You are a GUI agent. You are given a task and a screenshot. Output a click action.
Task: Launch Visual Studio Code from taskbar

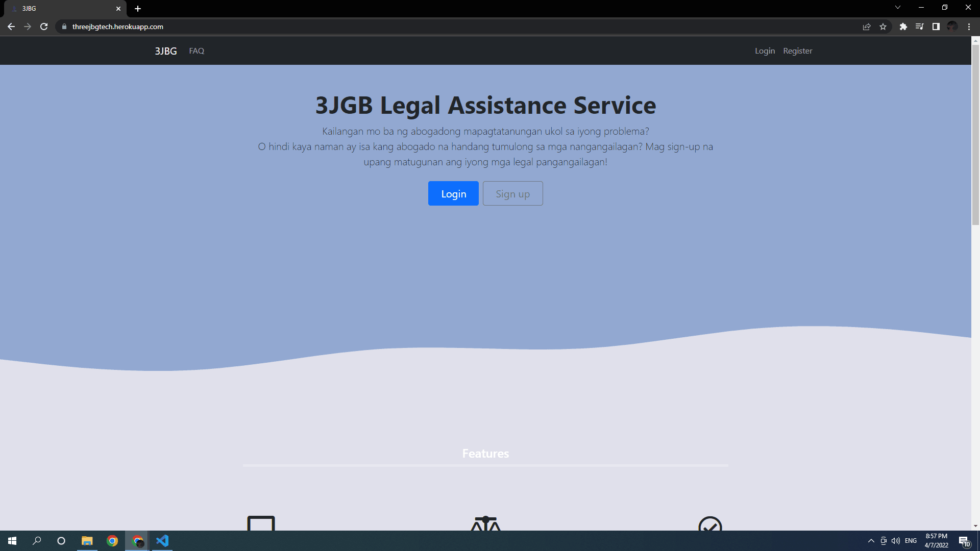click(x=162, y=541)
